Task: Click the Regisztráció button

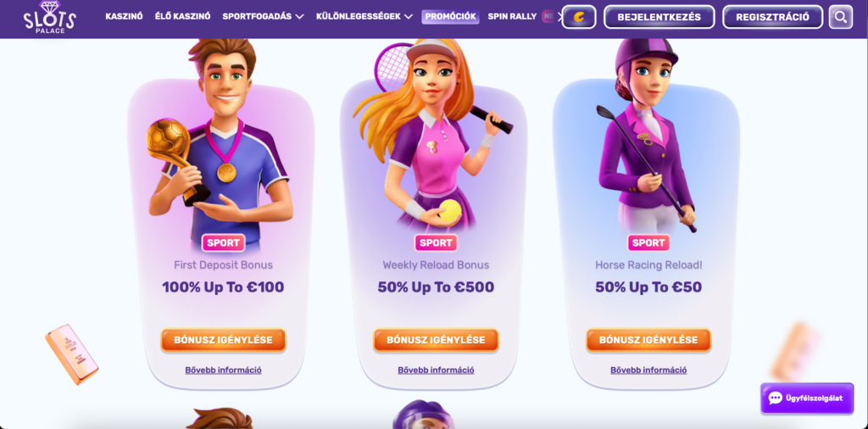Action: tap(772, 17)
